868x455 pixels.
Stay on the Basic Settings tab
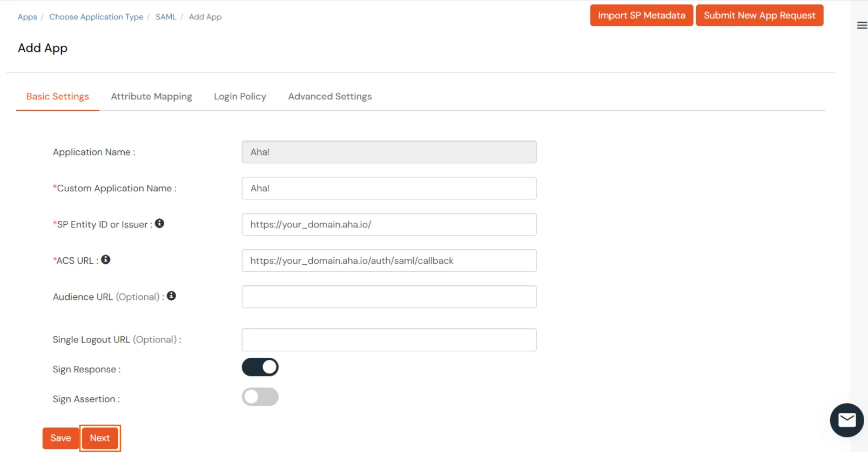58,96
